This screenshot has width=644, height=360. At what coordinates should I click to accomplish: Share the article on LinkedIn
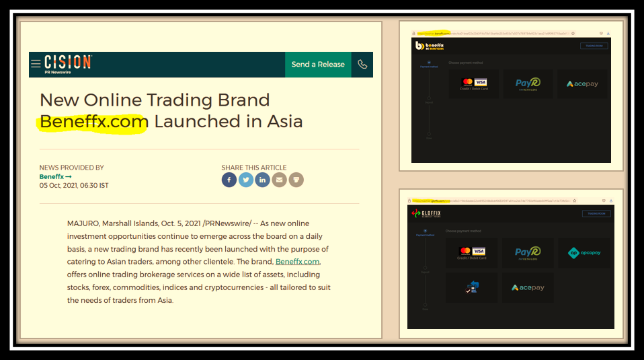(x=262, y=180)
